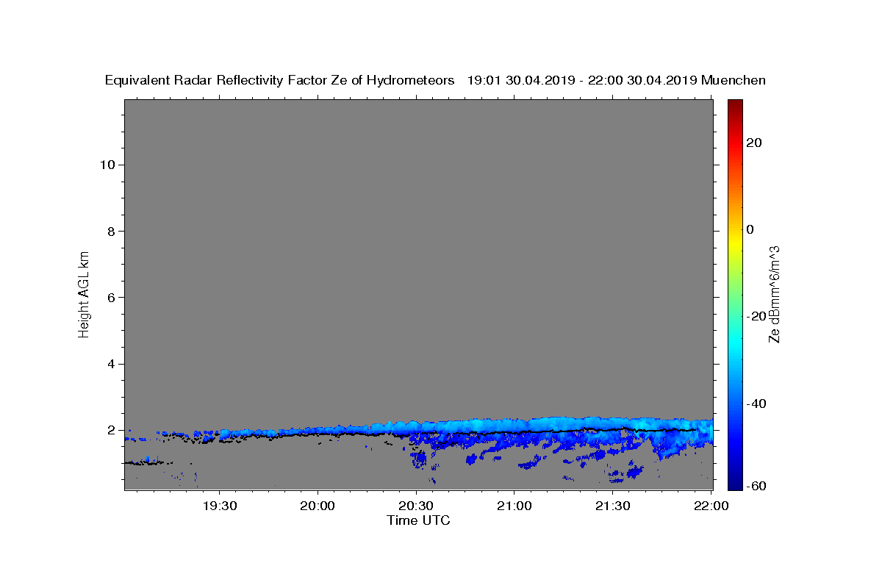Click the colorbar value label -20
Screen dimensions: 882x588
(756, 316)
